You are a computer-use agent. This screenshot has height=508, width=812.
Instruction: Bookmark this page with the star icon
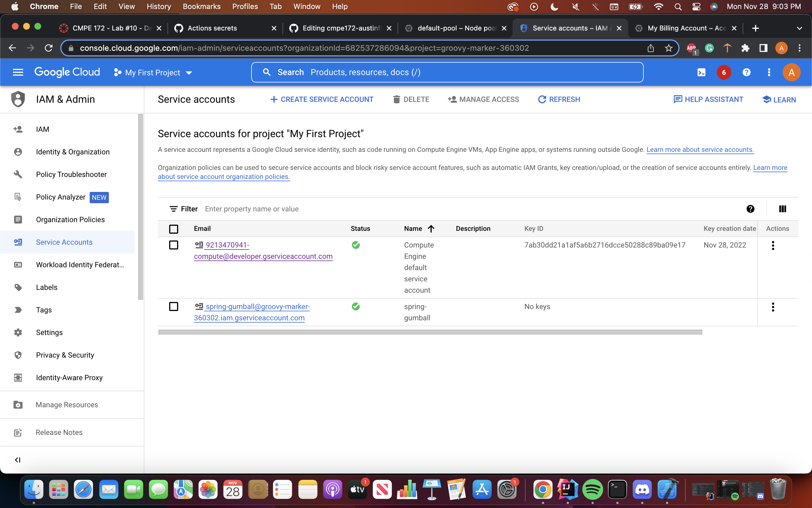(x=668, y=48)
